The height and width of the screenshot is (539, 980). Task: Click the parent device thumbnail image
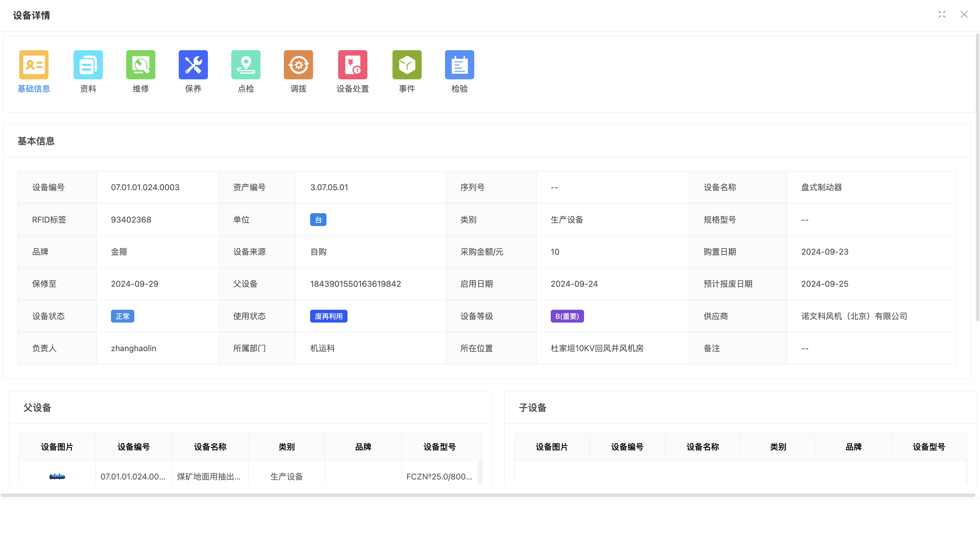click(x=57, y=476)
